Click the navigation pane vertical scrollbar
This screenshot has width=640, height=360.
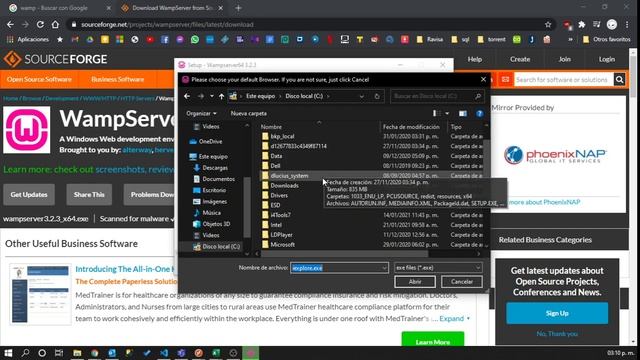tap(247, 207)
